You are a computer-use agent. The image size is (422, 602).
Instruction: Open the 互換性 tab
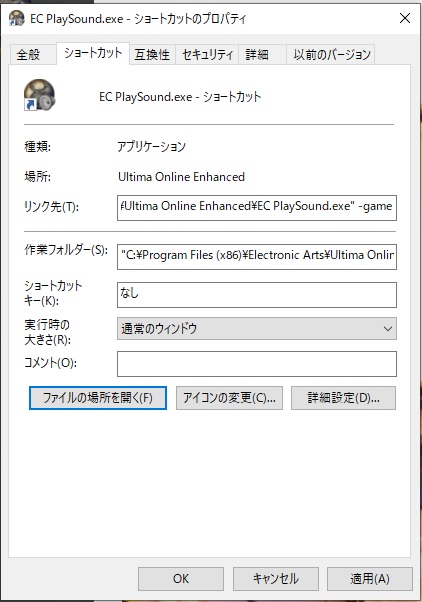[x=152, y=55]
